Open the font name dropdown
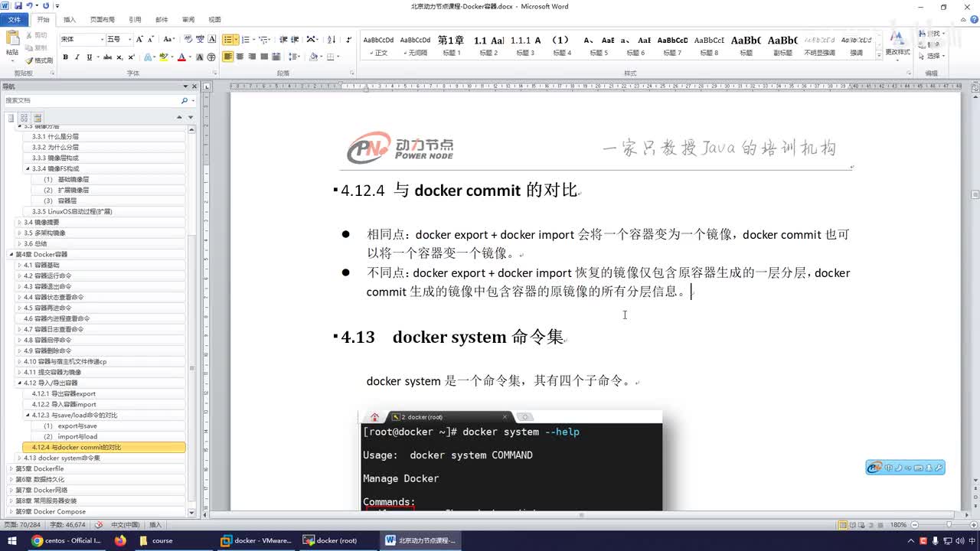 [101, 39]
